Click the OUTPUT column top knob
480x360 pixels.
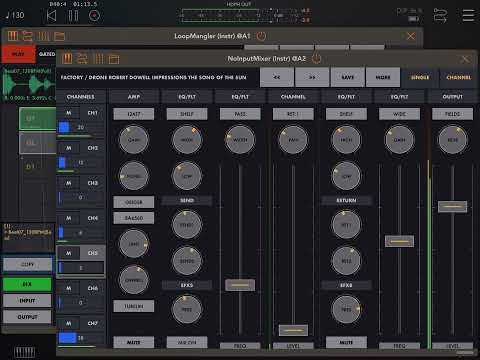click(x=452, y=140)
